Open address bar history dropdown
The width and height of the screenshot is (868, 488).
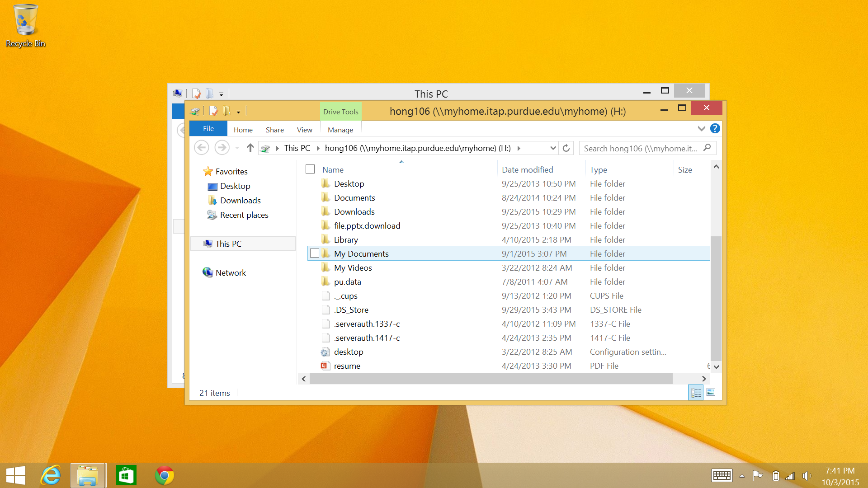point(552,148)
